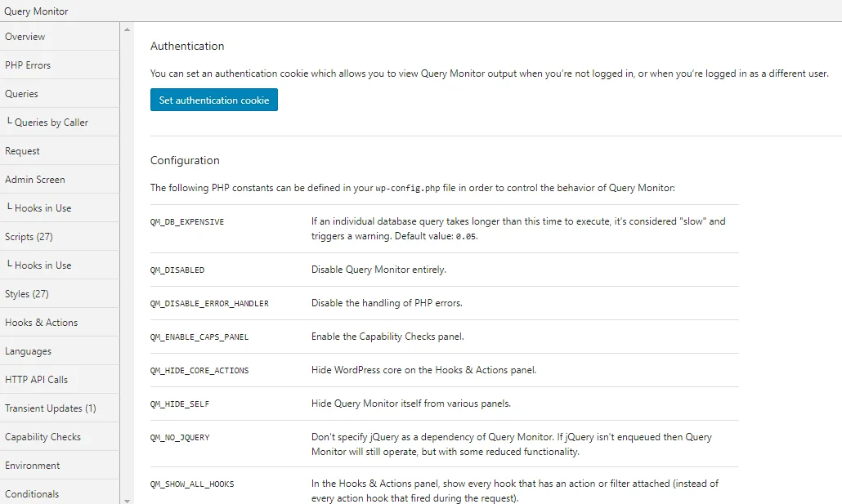Click the QM_DB_EXPENSIVE constant

click(x=187, y=221)
